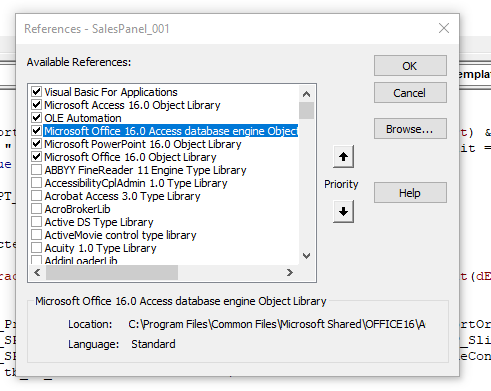Check ActiveMovie control type library checkbox
Screen dimensions: 491x391
click(x=36, y=235)
